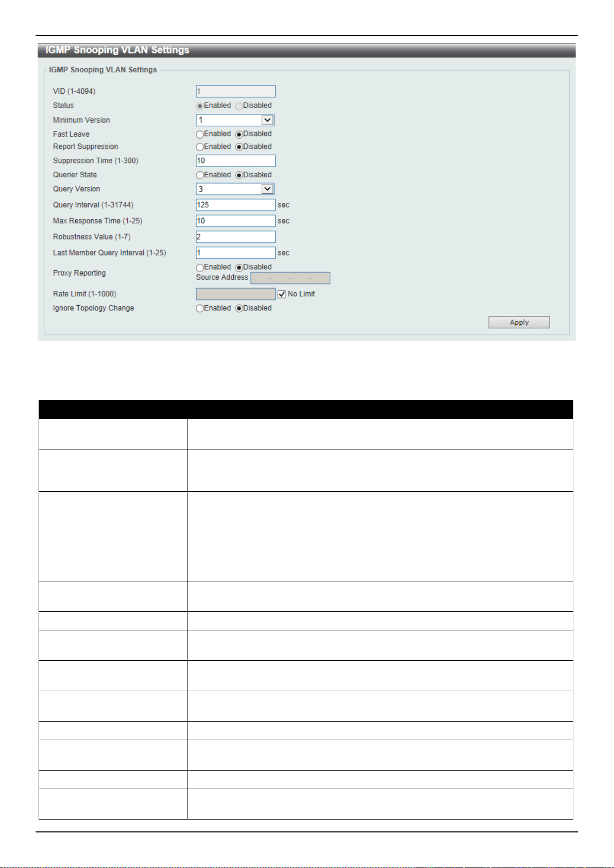The height and width of the screenshot is (868, 614).
Task: Click the Source Address IP field
Action: click(290, 278)
